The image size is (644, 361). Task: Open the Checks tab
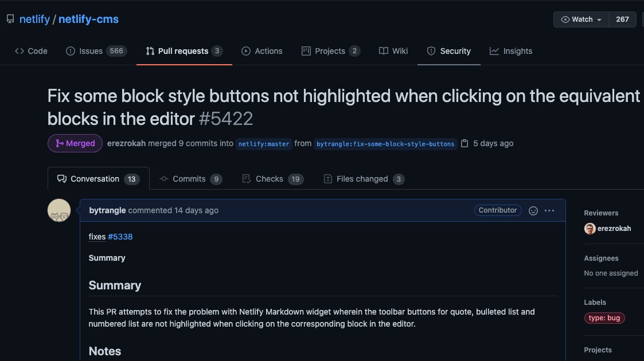273,179
